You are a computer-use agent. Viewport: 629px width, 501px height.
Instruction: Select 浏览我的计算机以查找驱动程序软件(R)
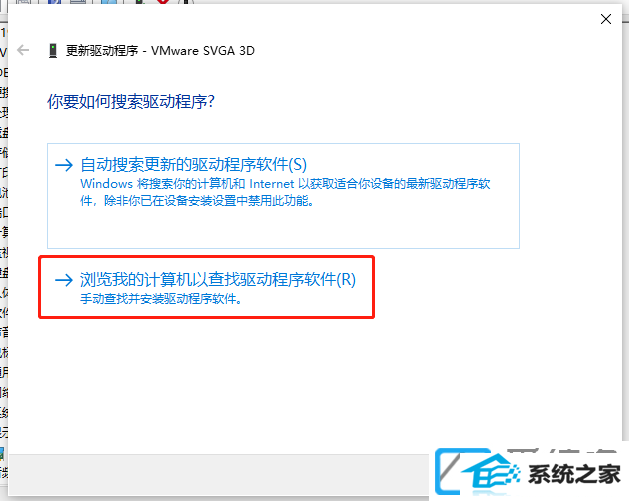[x=207, y=287]
